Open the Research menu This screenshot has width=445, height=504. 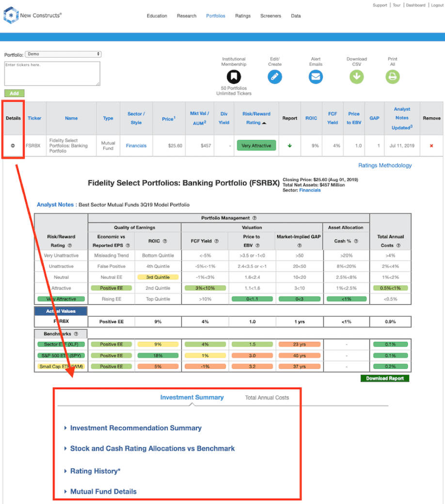(187, 16)
